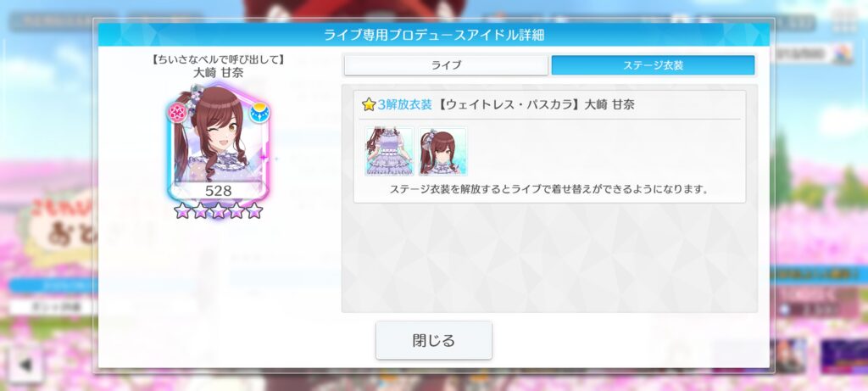Click the 528 level badge
Image resolution: width=868 pixels, height=391 pixels.
coord(218,191)
